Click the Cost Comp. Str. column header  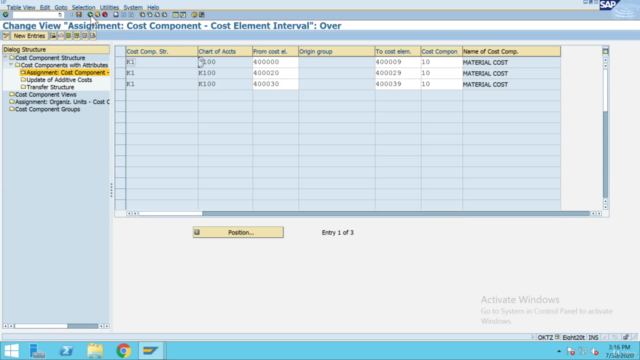click(162, 51)
